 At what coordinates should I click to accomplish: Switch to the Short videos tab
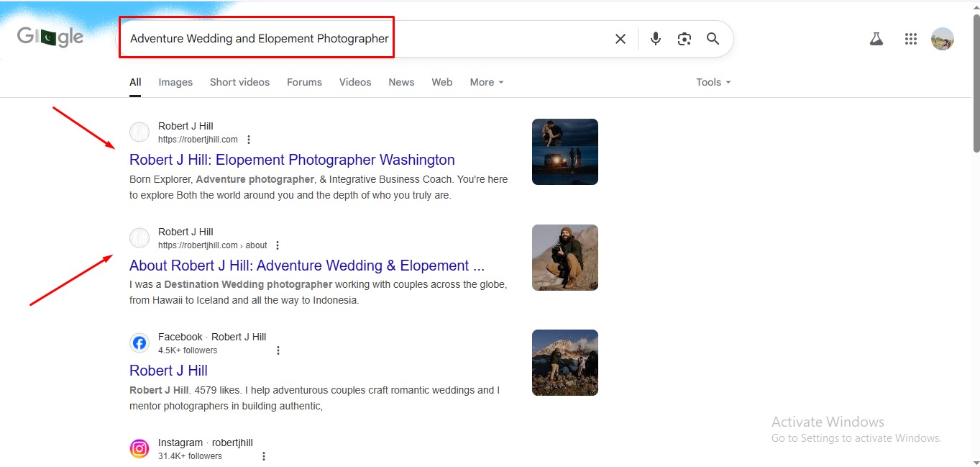(239, 82)
